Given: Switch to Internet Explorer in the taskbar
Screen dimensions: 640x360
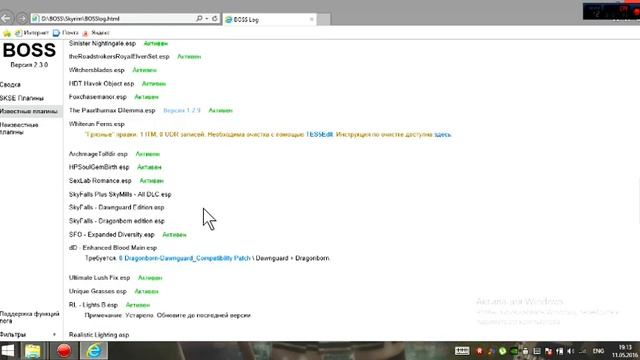Looking at the screenshot, I should [x=94, y=351].
